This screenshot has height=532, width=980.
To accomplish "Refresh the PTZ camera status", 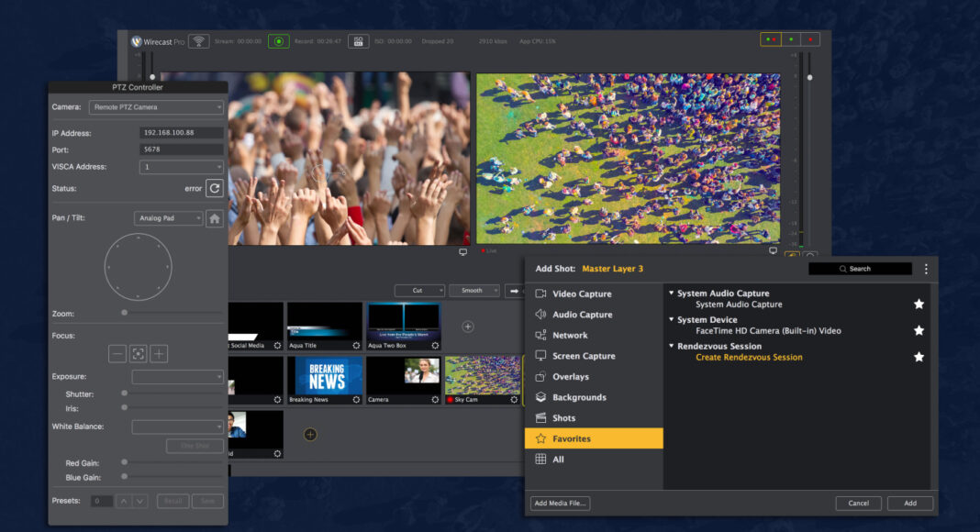I will (215, 188).
